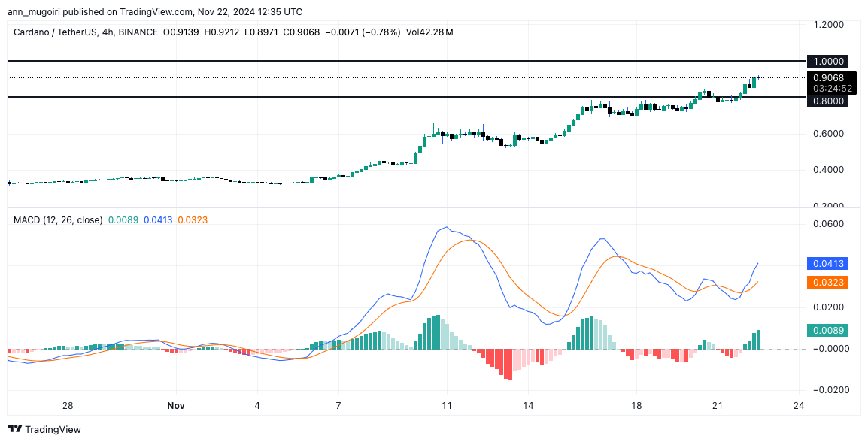The image size is (868, 442).
Task: Select the 1.0000 price level label
Action: (x=827, y=62)
